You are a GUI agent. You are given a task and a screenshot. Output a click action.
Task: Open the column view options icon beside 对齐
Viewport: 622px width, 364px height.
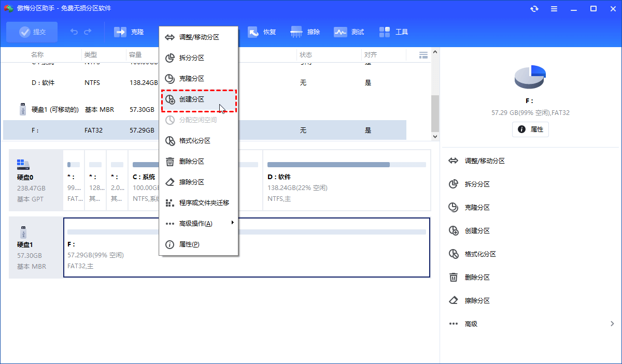pyautogui.click(x=423, y=54)
